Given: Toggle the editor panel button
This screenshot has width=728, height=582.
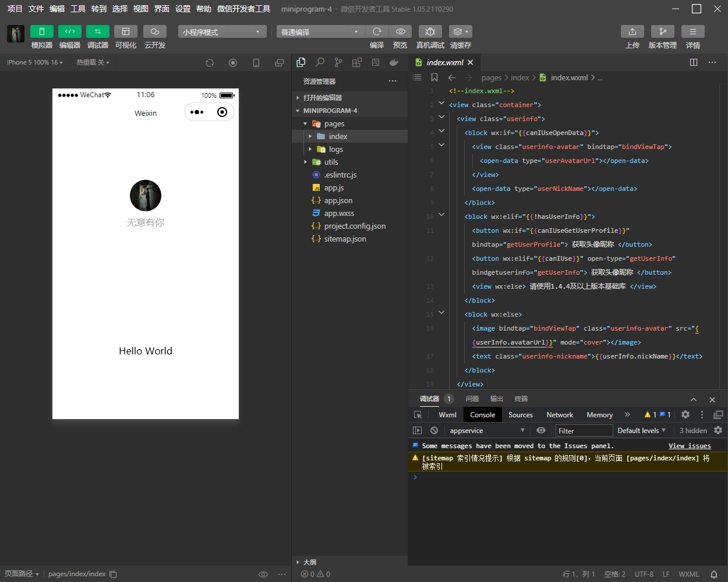Looking at the screenshot, I should pyautogui.click(x=70, y=31).
